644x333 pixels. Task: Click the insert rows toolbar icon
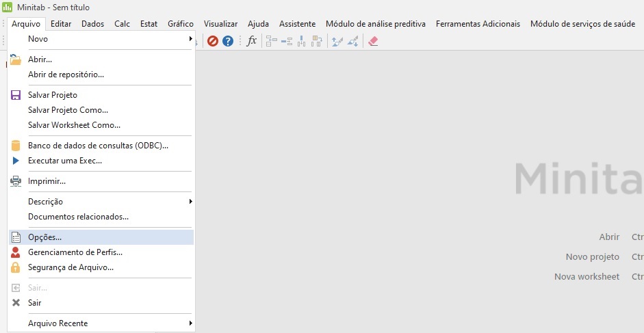tap(287, 41)
